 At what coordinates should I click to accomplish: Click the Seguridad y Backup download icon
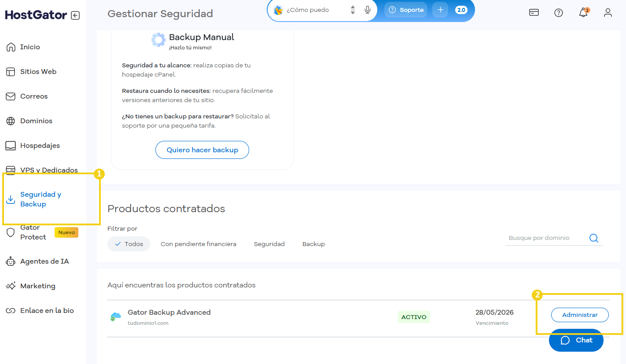pos(11,199)
